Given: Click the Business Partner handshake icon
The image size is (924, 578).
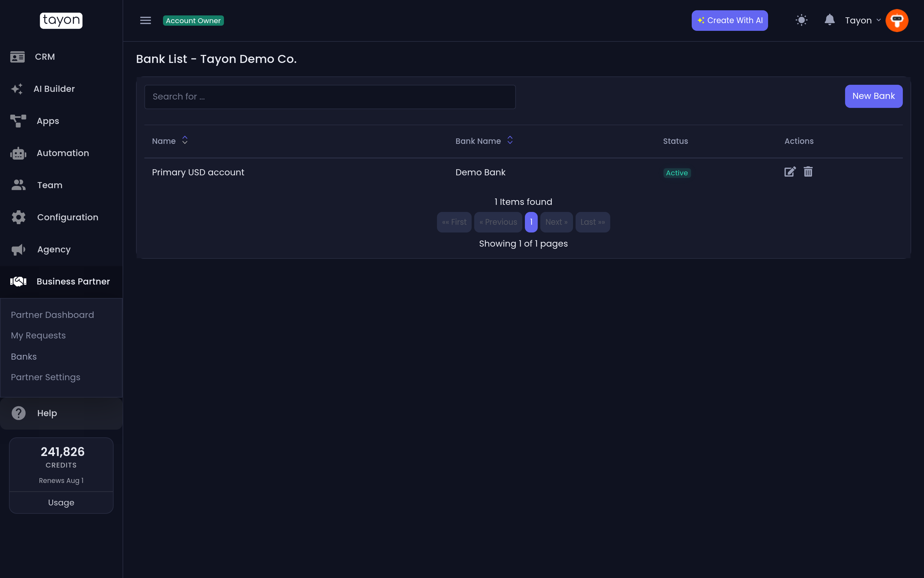Looking at the screenshot, I should pos(18,282).
